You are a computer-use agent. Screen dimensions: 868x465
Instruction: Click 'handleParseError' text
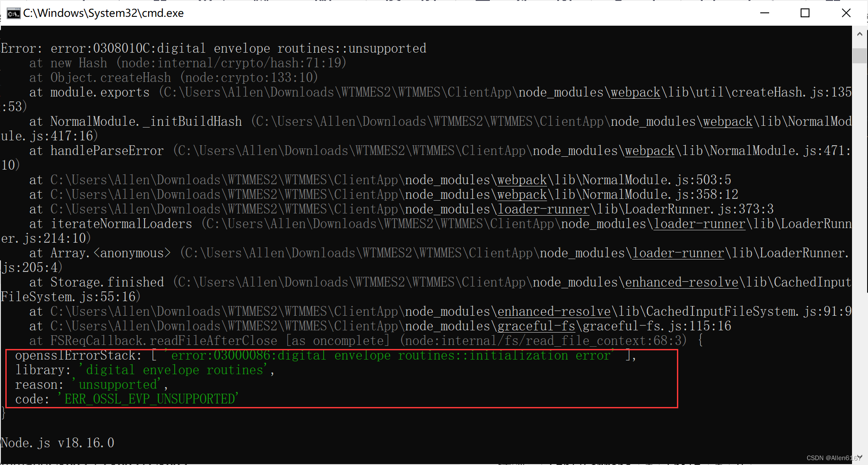point(107,151)
